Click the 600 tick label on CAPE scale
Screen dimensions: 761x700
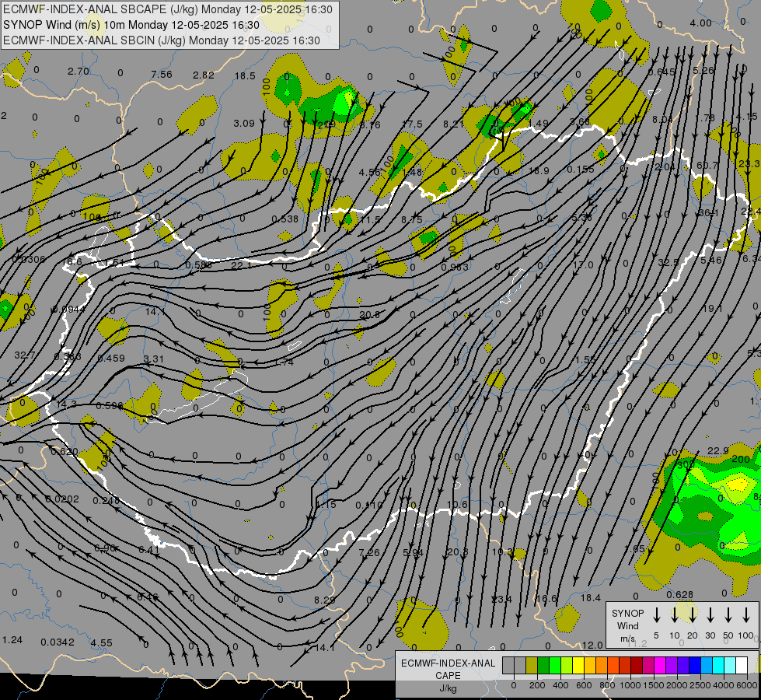pyautogui.click(x=584, y=685)
